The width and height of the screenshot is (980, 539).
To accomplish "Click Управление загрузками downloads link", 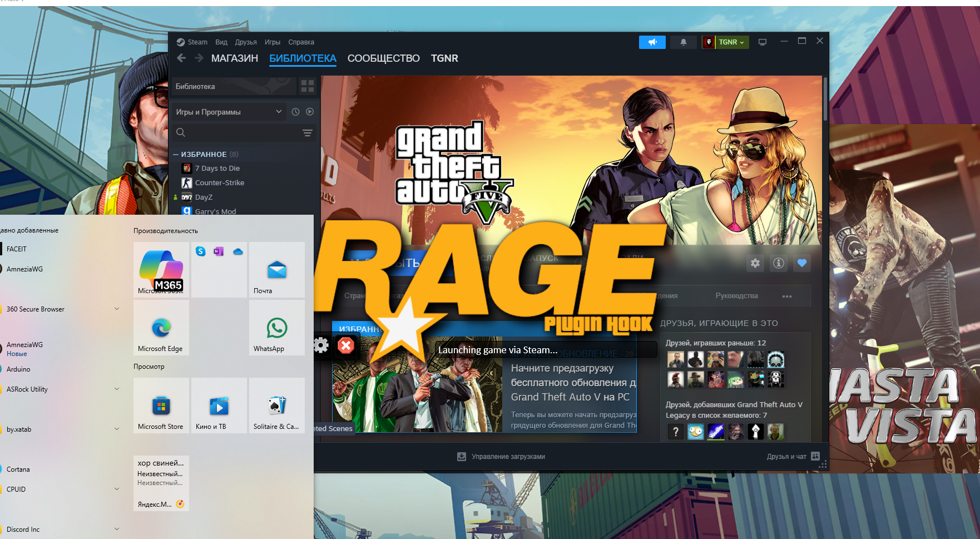I will point(507,457).
